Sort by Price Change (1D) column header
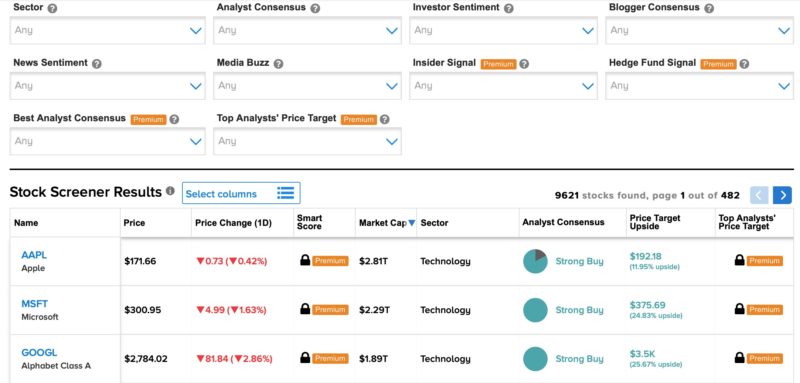This screenshot has width=800, height=383. 233,223
